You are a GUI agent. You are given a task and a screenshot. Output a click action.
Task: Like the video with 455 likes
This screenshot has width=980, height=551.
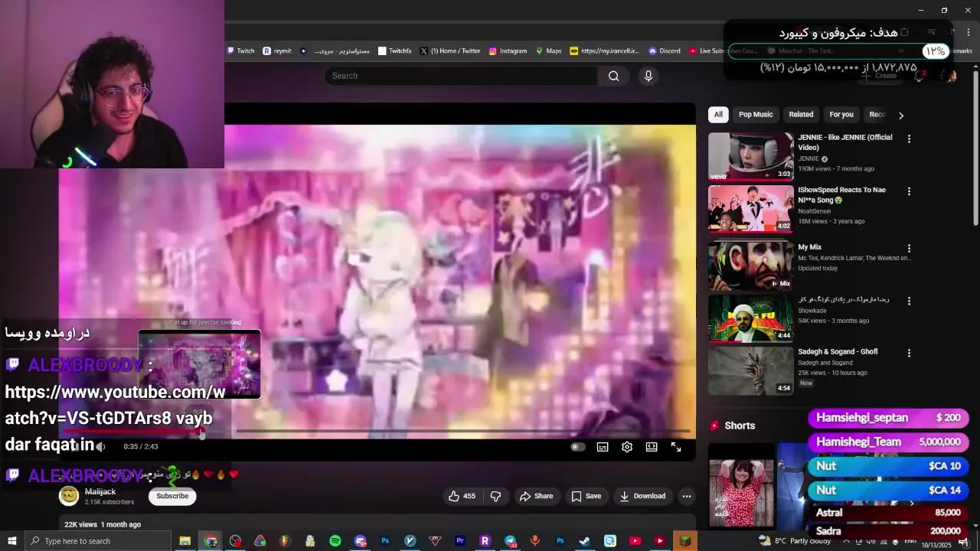(x=462, y=496)
